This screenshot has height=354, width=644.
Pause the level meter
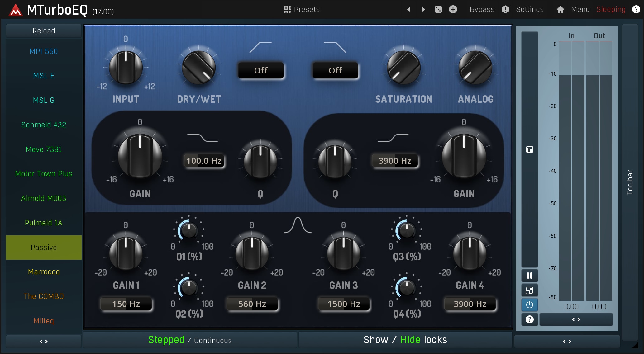529,276
